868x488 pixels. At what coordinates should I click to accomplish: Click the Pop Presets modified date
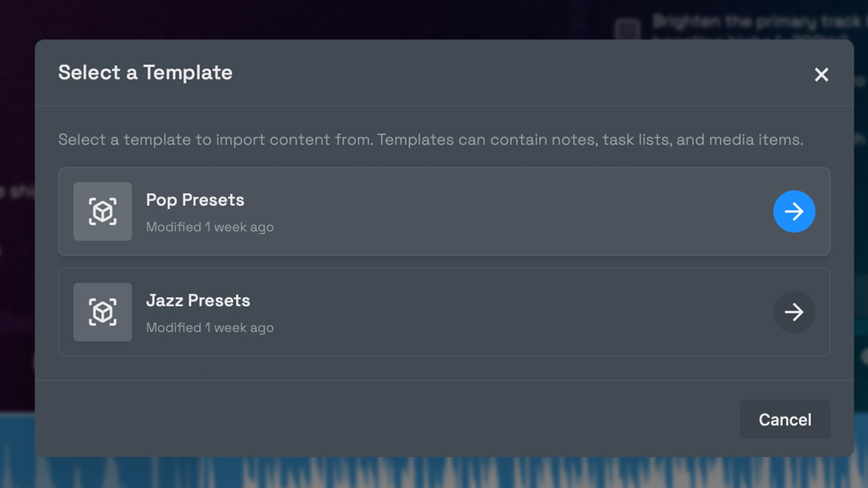coord(210,227)
